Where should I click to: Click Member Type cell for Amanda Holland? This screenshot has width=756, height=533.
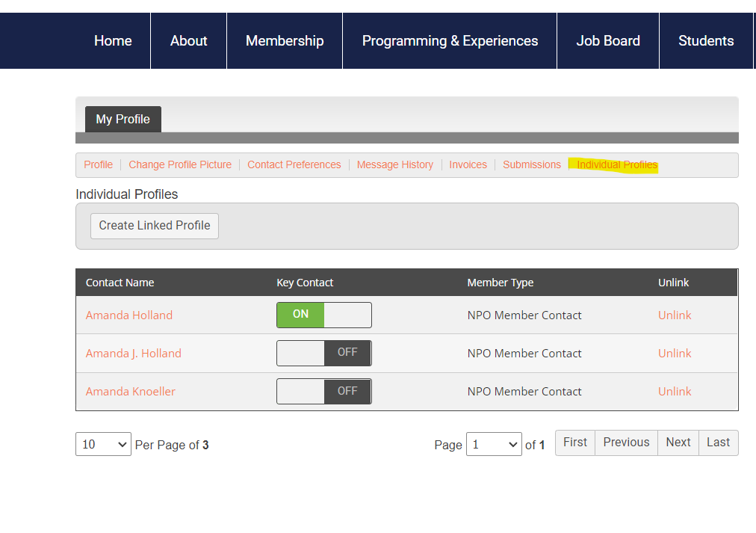524,315
